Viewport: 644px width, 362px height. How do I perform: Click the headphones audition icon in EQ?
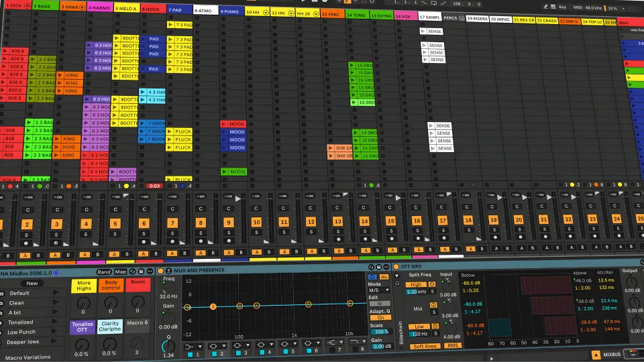click(x=372, y=277)
